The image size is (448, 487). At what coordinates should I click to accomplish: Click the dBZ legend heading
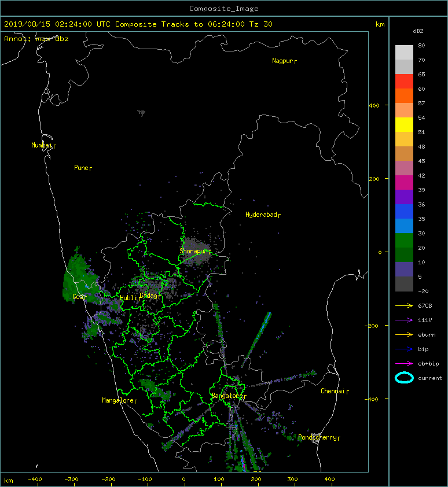pos(418,31)
